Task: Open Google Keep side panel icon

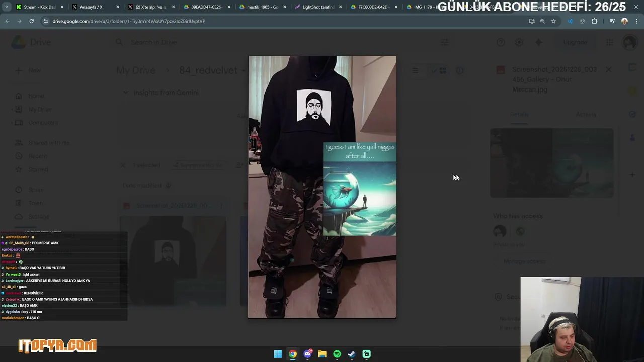Action: pyautogui.click(x=633, y=90)
